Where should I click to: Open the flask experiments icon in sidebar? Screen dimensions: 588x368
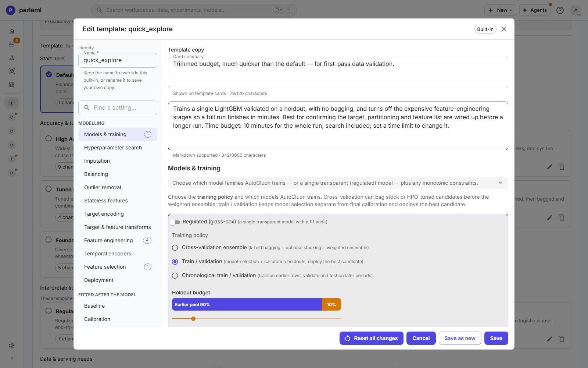(12, 58)
